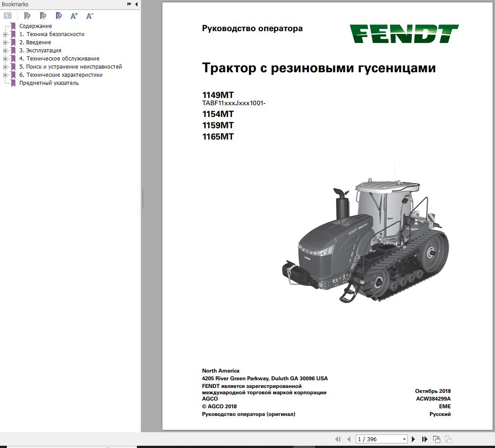Select bookmark '3. Эксплуатация'

[40, 51]
